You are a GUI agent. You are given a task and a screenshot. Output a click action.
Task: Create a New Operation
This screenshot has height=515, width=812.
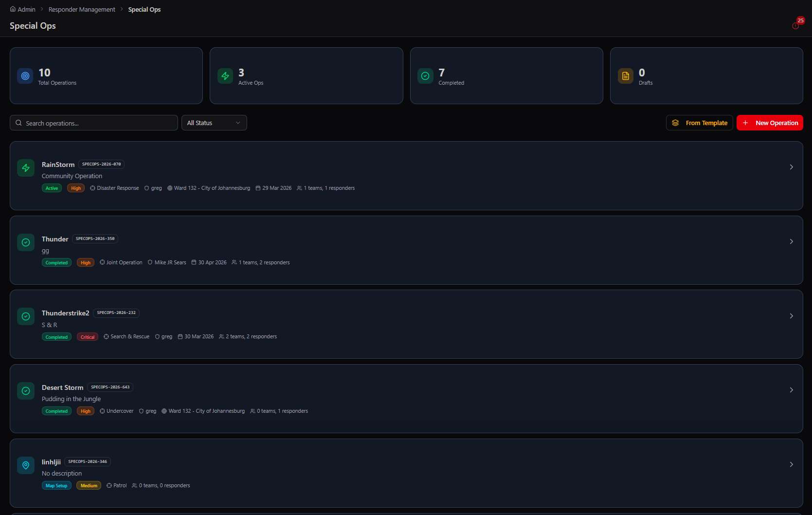pos(770,123)
